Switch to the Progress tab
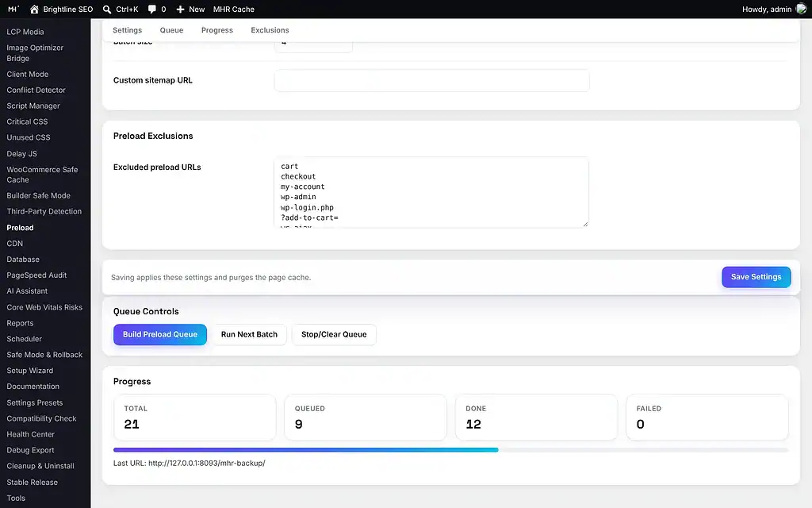This screenshot has width=812, height=508. (217, 30)
